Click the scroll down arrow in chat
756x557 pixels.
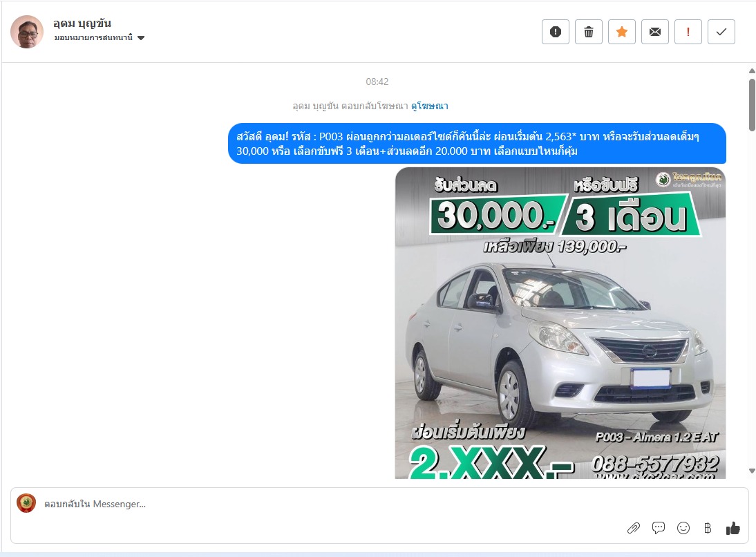pyautogui.click(x=752, y=471)
